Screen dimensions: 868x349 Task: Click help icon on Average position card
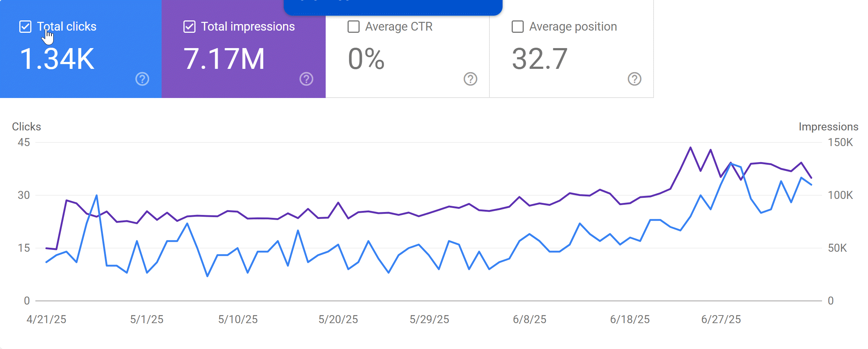[x=635, y=79]
